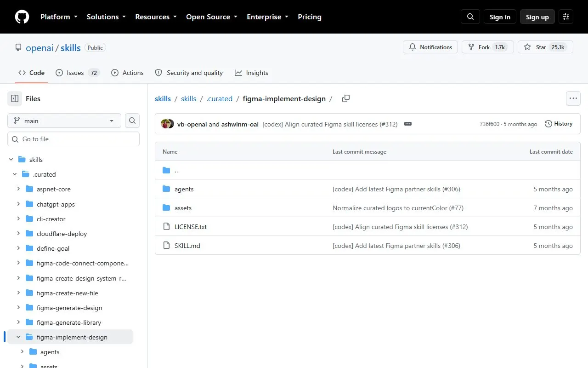
Task: Click the Sign up button
Action: (x=537, y=17)
